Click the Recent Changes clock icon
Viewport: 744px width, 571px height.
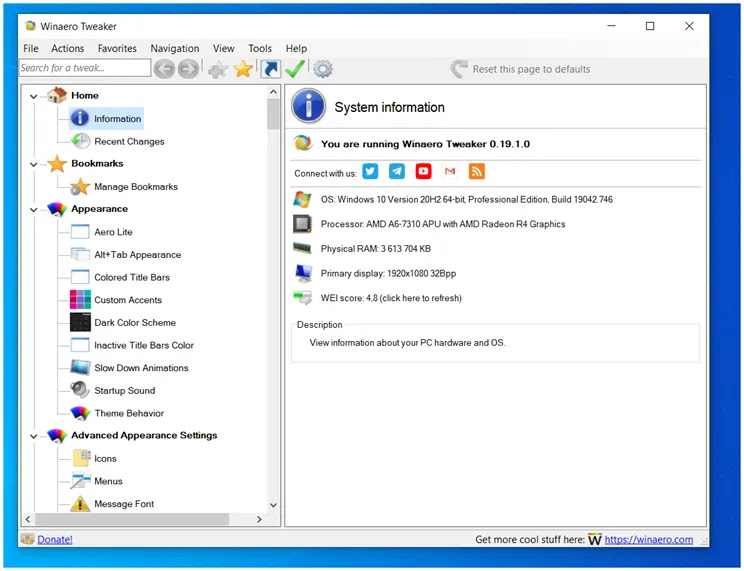point(80,141)
